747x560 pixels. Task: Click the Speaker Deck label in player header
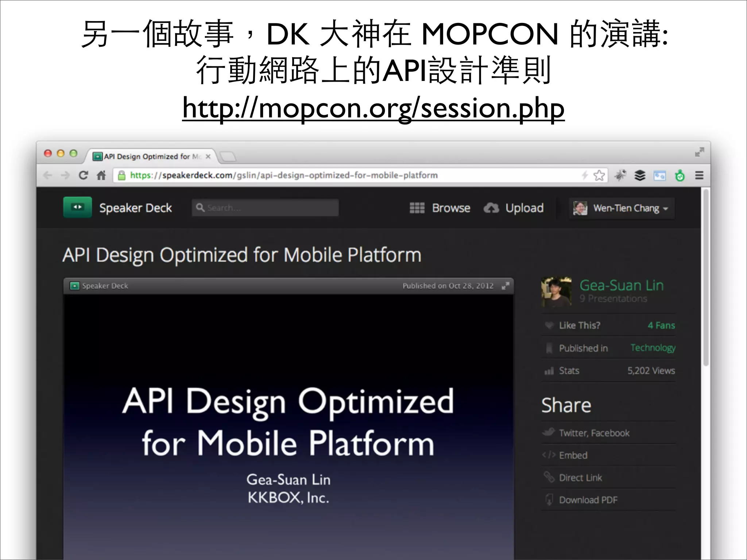click(105, 286)
